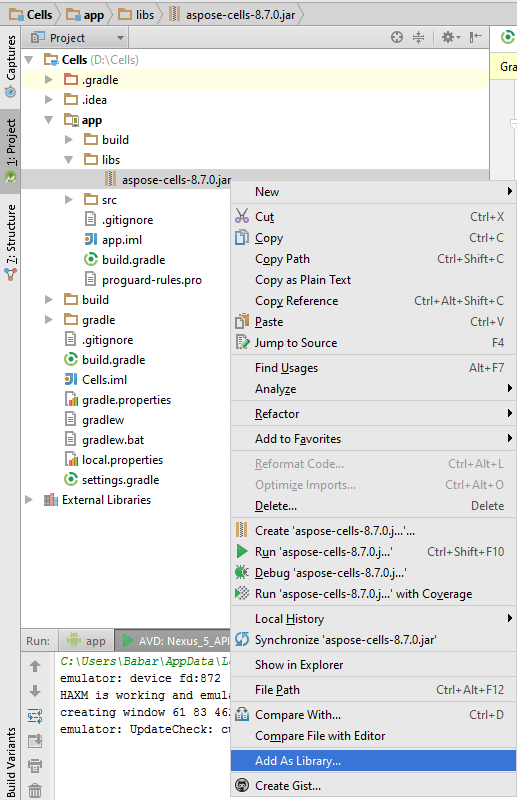The height and width of the screenshot is (800, 517).
Task: Collapse the libs folder
Action: 69,160
